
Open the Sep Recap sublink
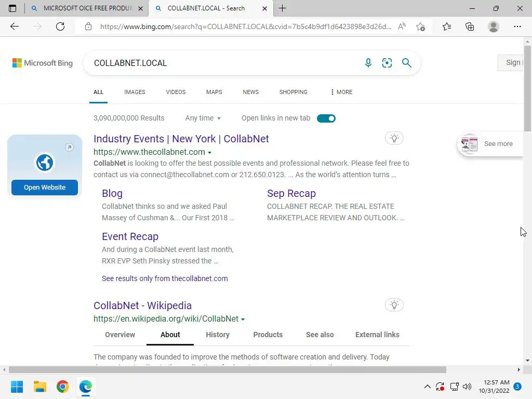coord(291,193)
